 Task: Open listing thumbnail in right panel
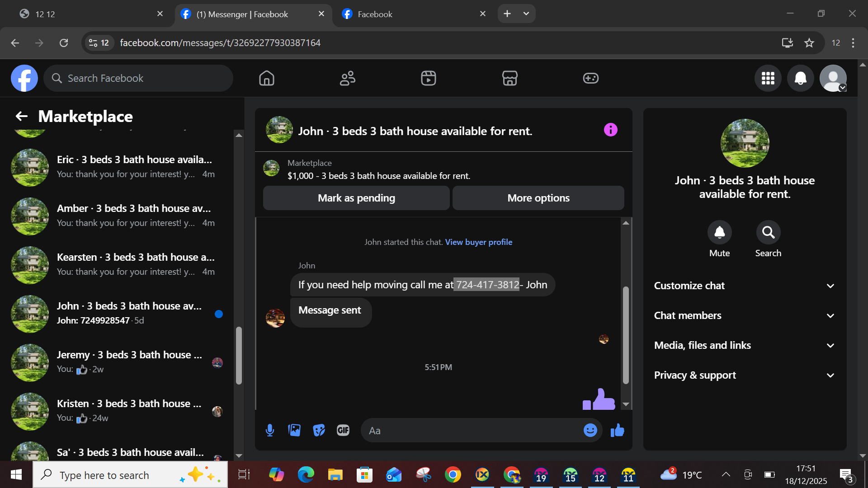pos(745,143)
